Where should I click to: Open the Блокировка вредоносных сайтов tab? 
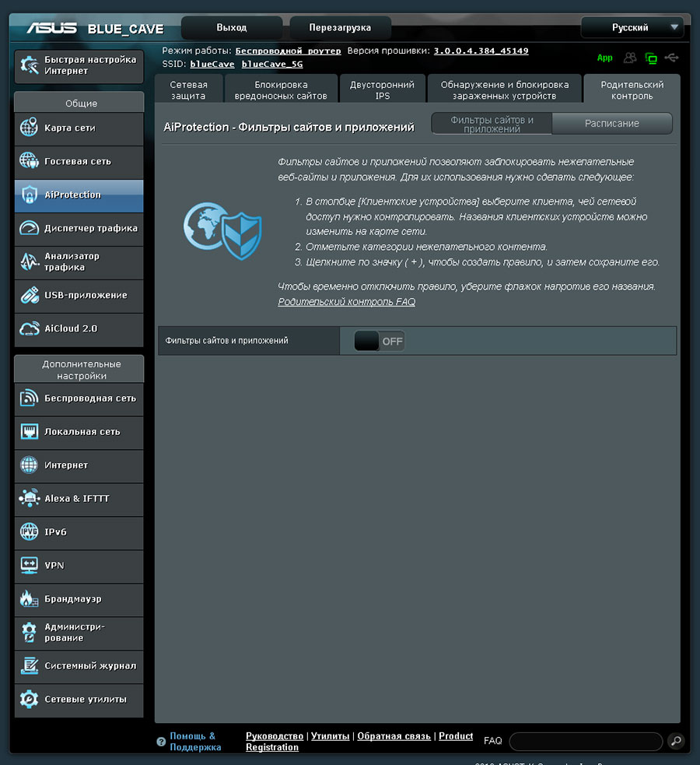[x=281, y=89]
